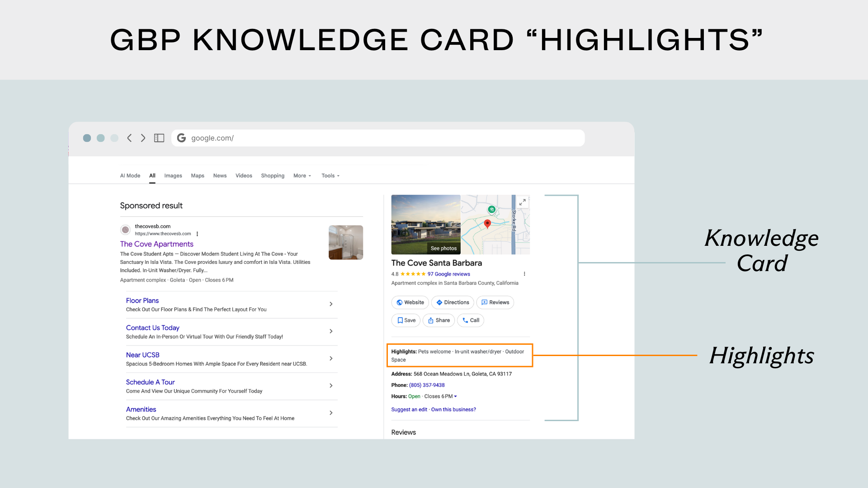Switch to the Maps tab
This screenshot has height=488, width=868.
coord(197,176)
